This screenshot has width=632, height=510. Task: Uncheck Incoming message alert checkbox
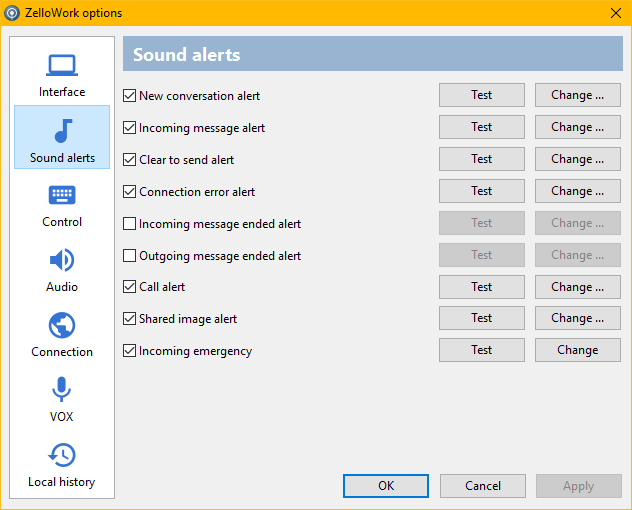coord(129,127)
